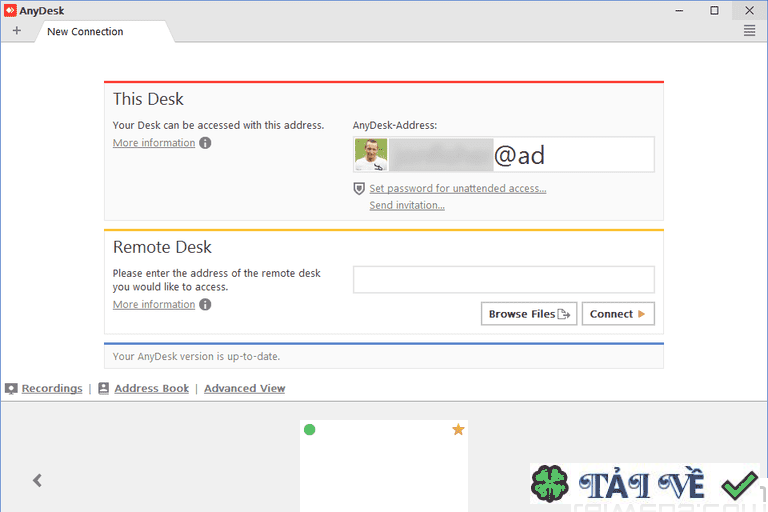Click the shield icon for unattended access
Screen dimensions: 768x512
(x=359, y=189)
